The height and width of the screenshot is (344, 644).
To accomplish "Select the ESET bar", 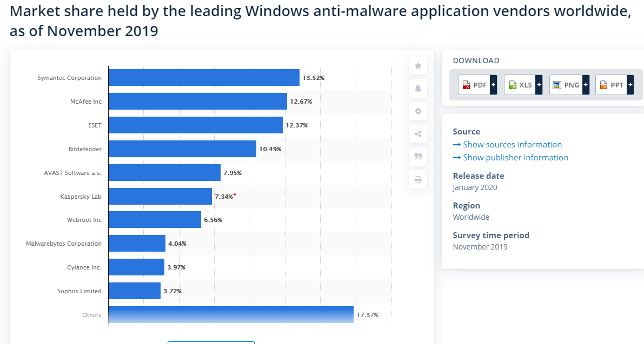I will click(196, 125).
